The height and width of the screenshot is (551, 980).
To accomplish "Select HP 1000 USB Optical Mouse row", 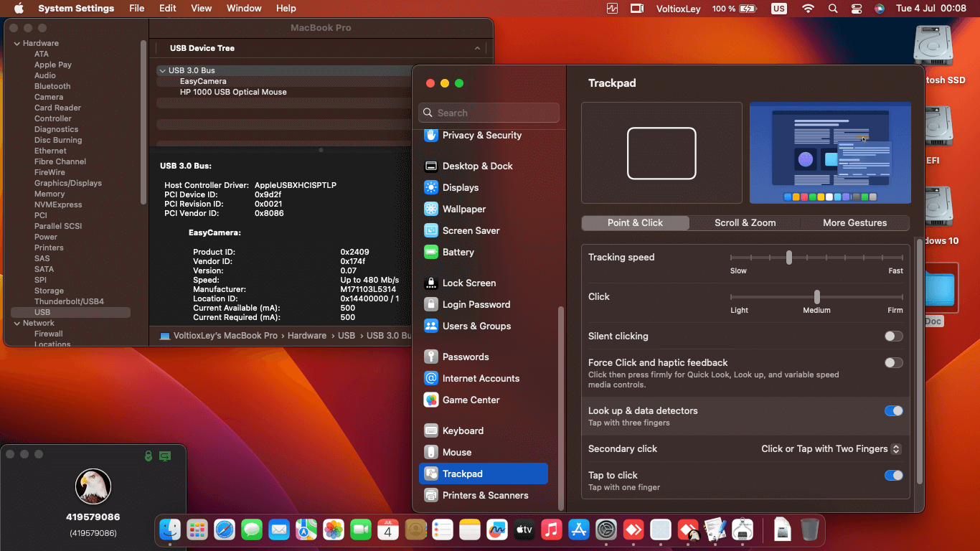I will (233, 92).
